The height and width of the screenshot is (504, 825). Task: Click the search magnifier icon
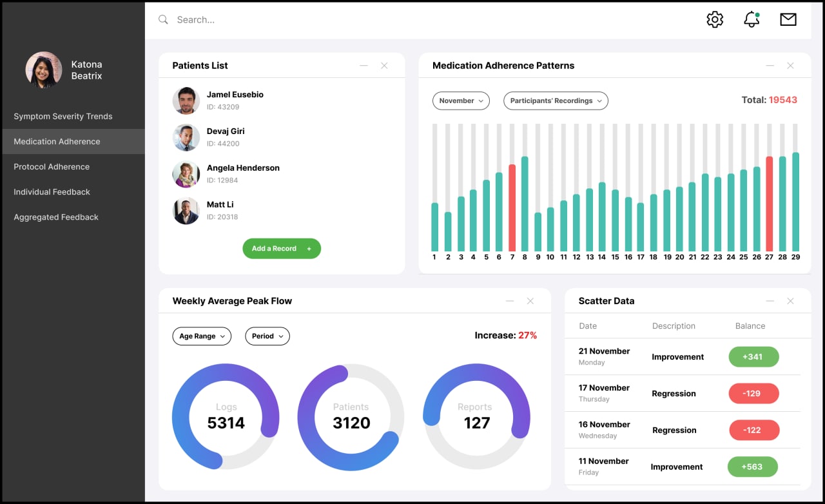tap(163, 20)
